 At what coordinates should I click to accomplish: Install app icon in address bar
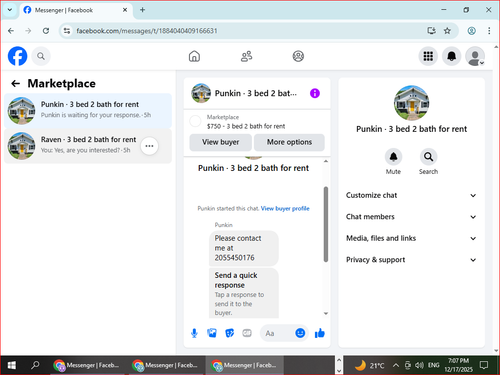pyautogui.click(x=431, y=31)
